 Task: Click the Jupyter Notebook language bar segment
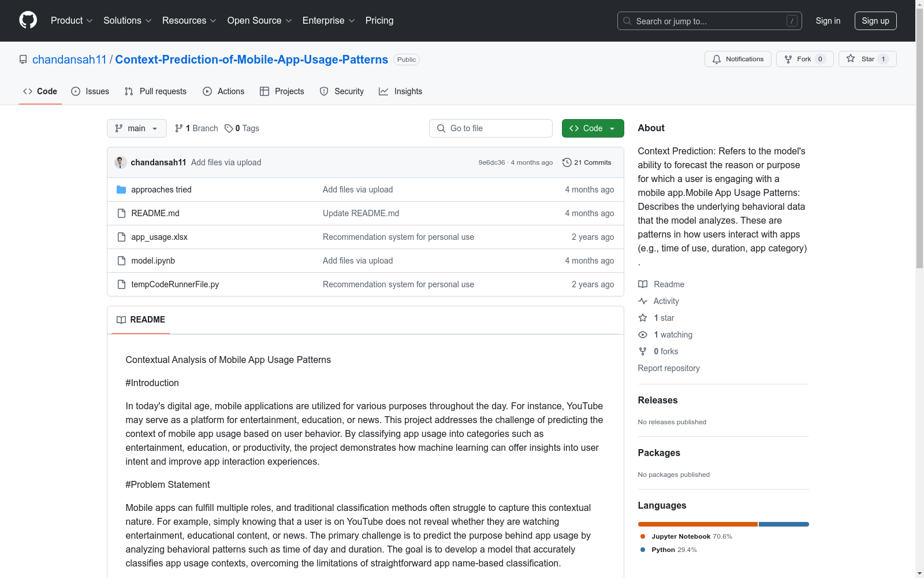tap(698, 524)
